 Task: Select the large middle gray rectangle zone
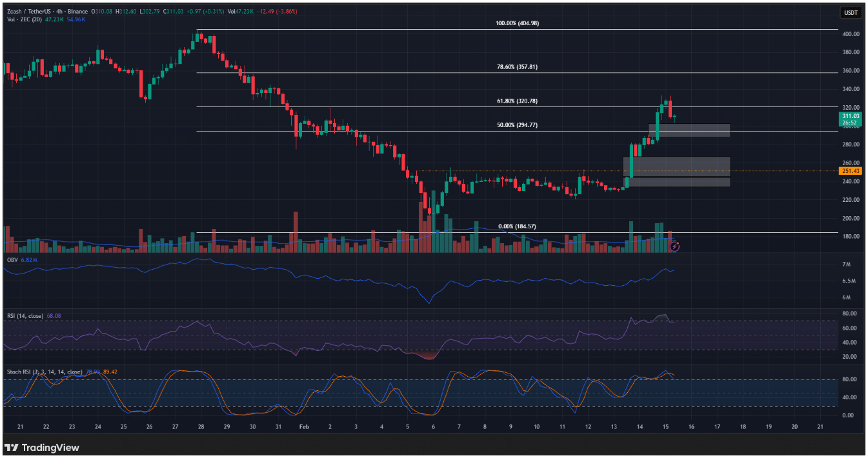[x=676, y=166]
